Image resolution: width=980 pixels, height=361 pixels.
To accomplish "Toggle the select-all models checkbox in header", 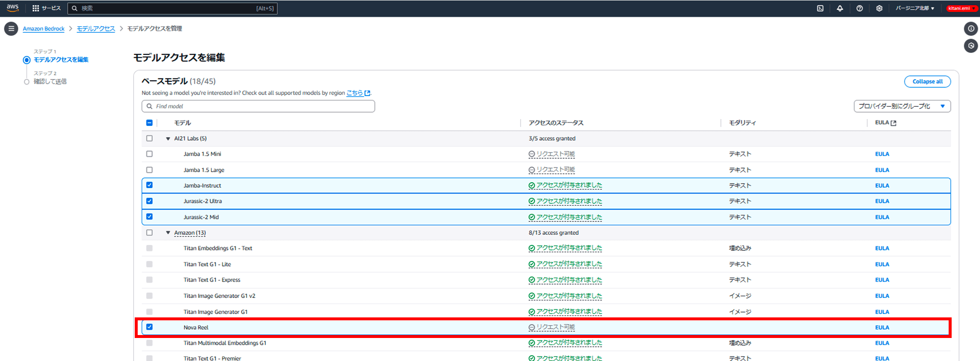I will (149, 123).
